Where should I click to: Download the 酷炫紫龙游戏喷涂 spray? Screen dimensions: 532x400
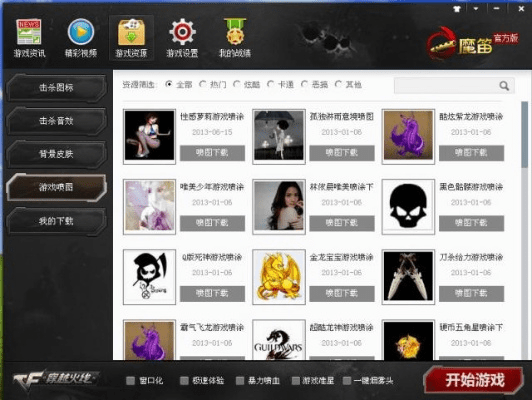click(471, 153)
